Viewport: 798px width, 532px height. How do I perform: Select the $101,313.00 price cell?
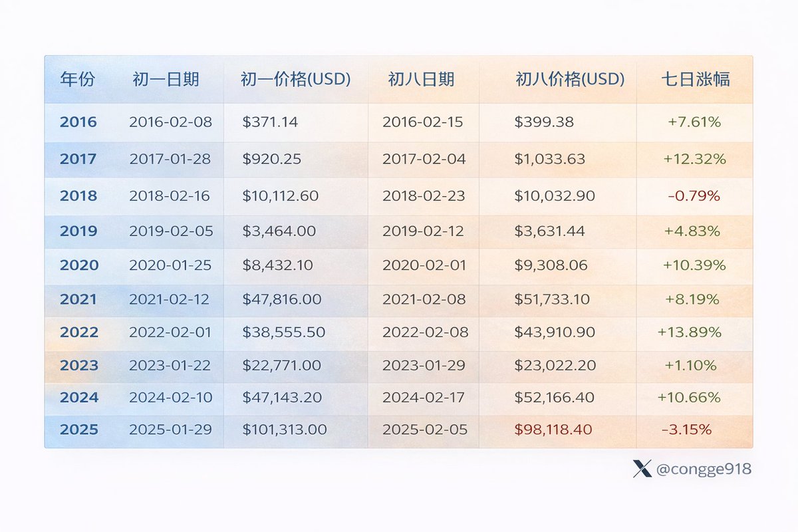[x=285, y=430]
